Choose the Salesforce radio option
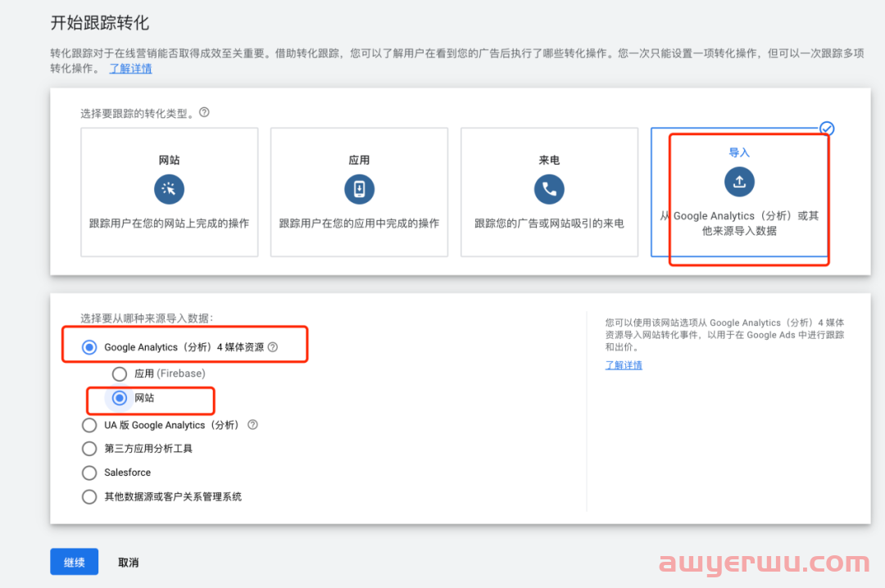 [89, 473]
